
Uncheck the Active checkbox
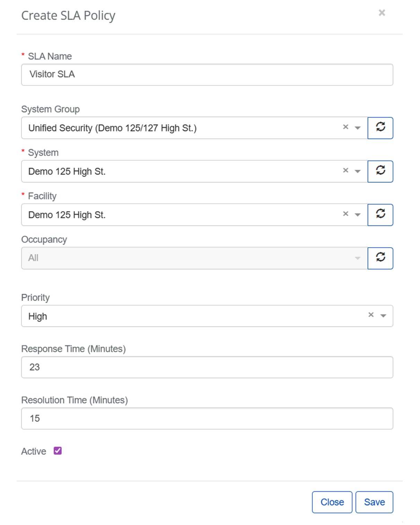58,451
